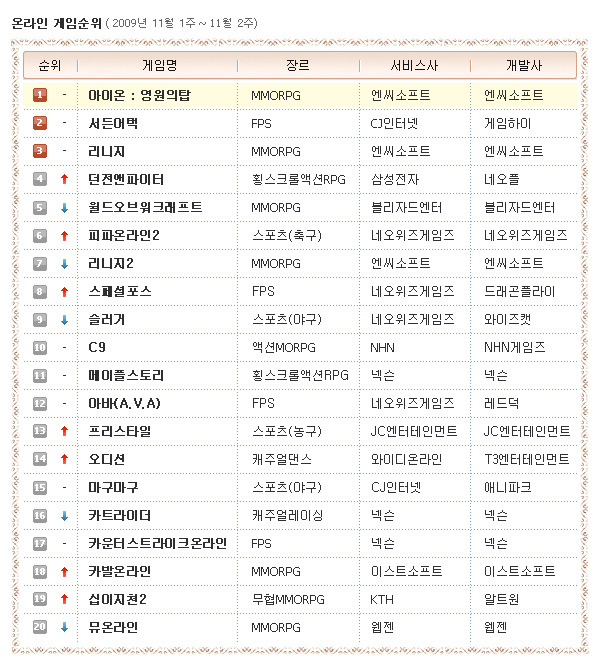Select the 메이플스토리 game name
600x666 pixels.
[x=126, y=375]
